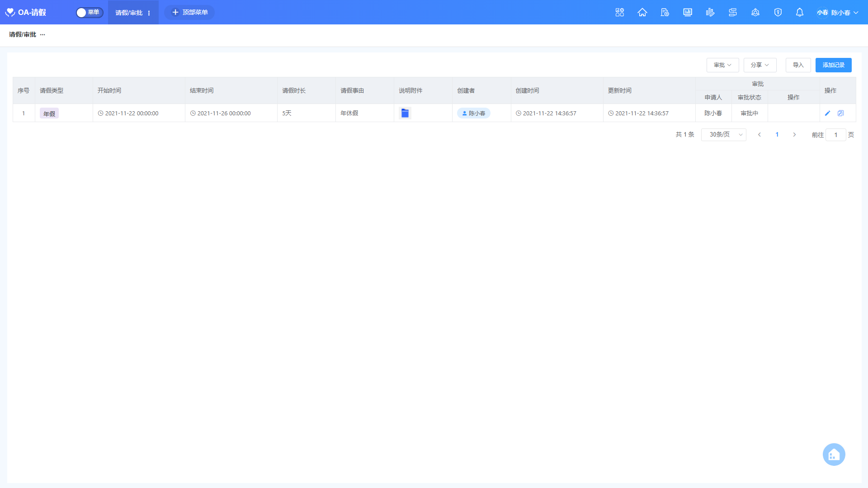Open the dashboard monitor chart icon

687,12
